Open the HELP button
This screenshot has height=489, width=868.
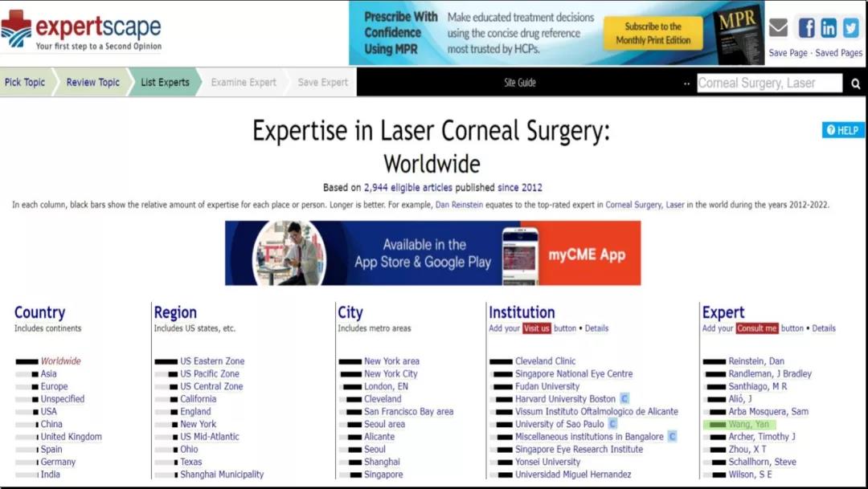(x=842, y=130)
